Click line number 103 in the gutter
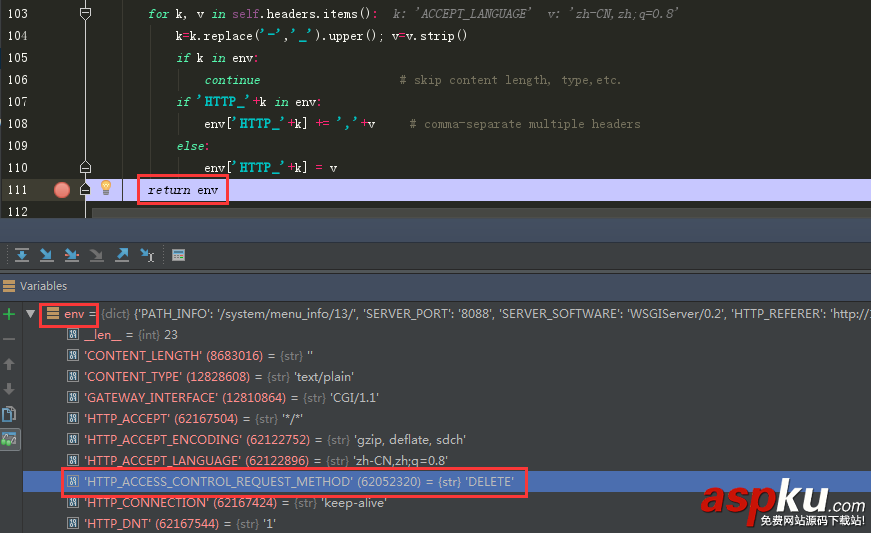Viewport: 871px width, 533px height. (x=18, y=13)
